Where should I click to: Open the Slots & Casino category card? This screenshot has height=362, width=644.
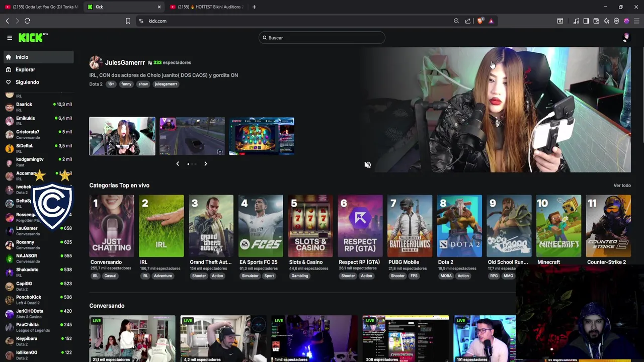tap(310, 226)
